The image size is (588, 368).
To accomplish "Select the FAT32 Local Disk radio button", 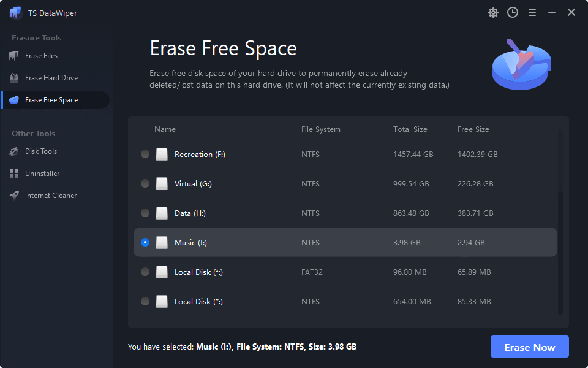I will pyautogui.click(x=145, y=272).
